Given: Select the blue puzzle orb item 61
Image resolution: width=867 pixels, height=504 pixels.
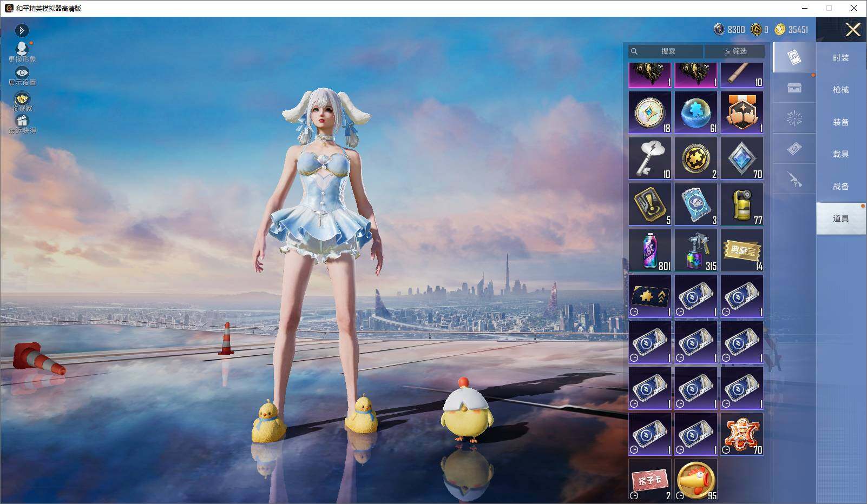Looking at the screenshot, I should [696, 112].
